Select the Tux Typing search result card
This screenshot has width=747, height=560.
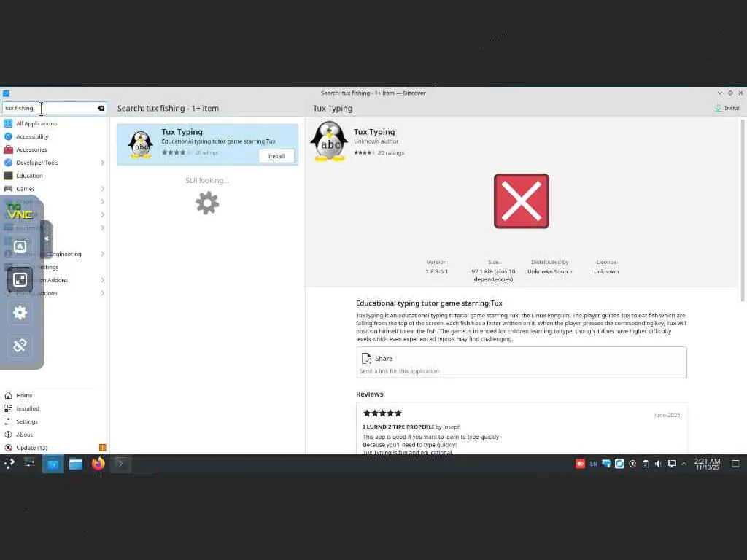click(x=207, y=144)
